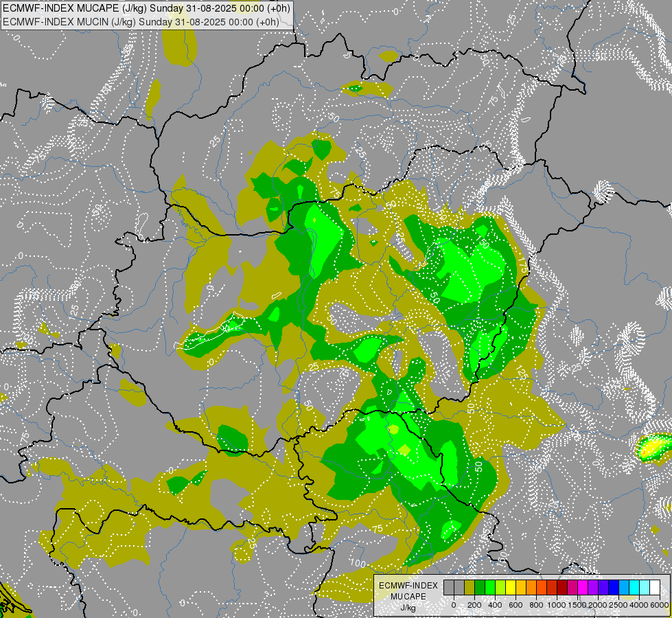Pick the bright cyan legend swatch
Screen dimensions: 672x618
(635, 587)
